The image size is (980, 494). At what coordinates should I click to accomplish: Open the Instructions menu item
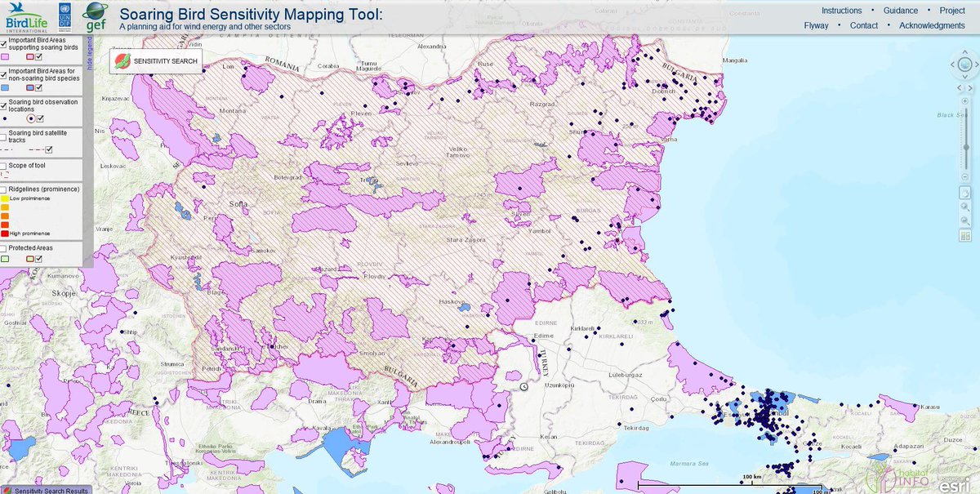click(841, 11)
